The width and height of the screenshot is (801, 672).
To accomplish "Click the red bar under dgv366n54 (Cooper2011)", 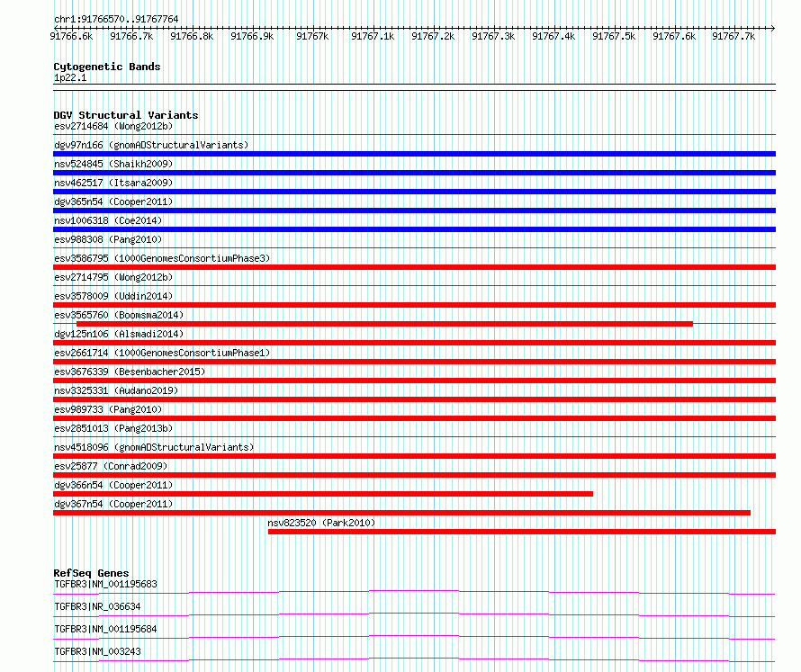I will click(x=323, y=494).
